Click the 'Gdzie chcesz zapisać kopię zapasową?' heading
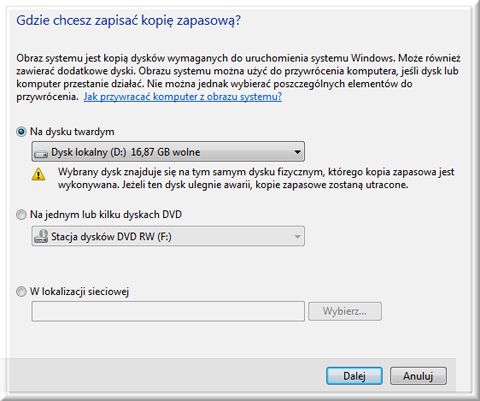 128,21
